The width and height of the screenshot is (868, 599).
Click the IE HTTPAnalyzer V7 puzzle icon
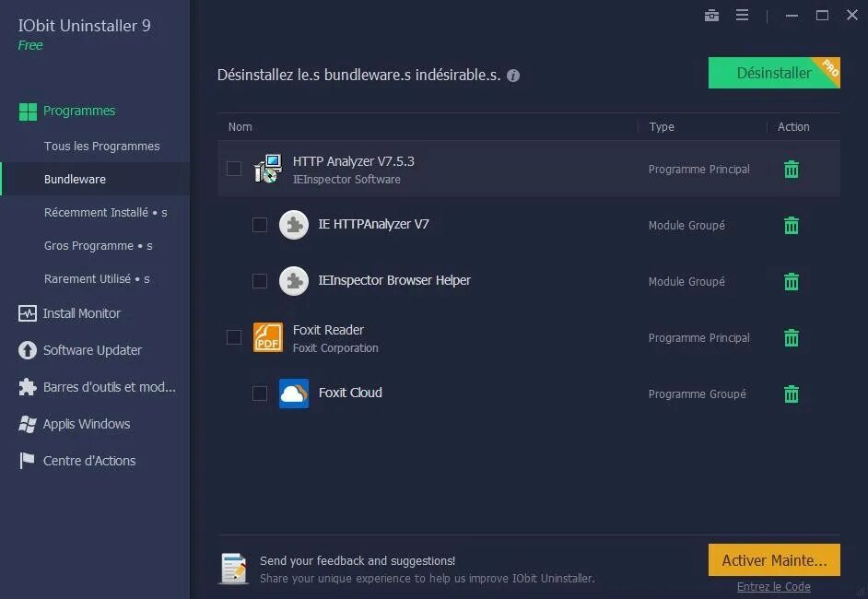point(294,225)
